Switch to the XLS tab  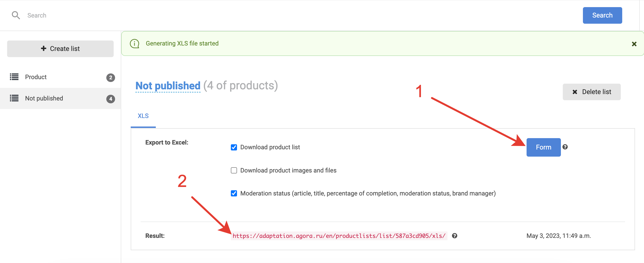pos(143,116)
